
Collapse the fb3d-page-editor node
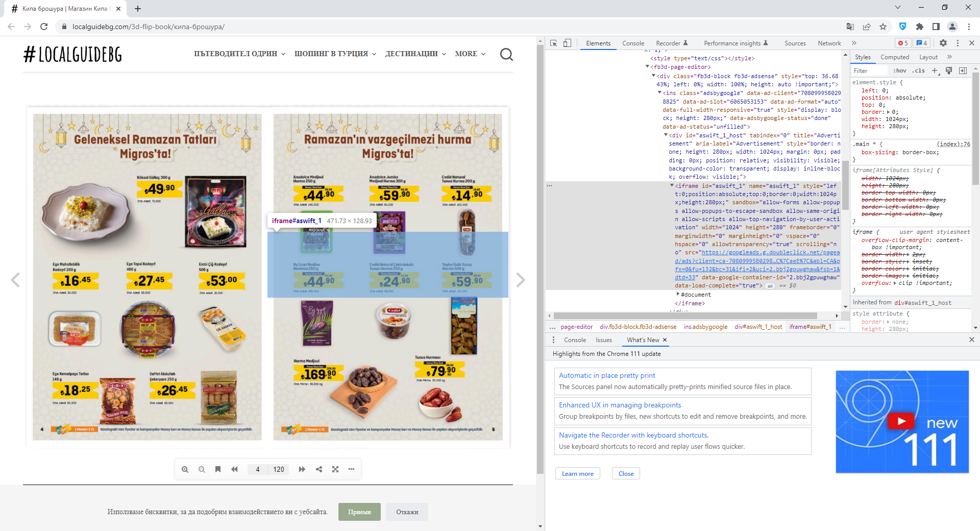click(648, 67)
